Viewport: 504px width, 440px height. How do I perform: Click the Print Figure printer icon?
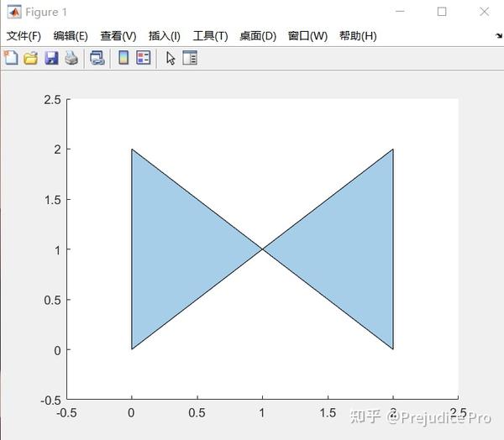coord(71,58)
